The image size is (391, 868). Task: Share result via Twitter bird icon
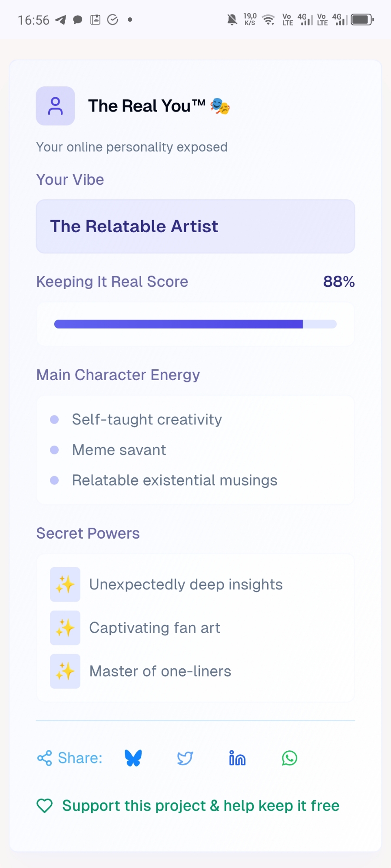point(185,758)
